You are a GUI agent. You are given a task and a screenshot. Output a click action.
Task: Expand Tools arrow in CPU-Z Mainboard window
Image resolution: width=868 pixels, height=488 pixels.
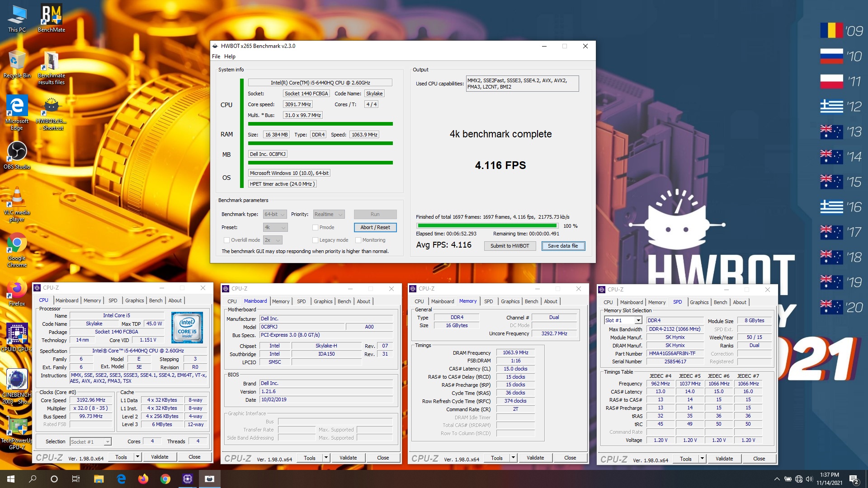(326, 458)
